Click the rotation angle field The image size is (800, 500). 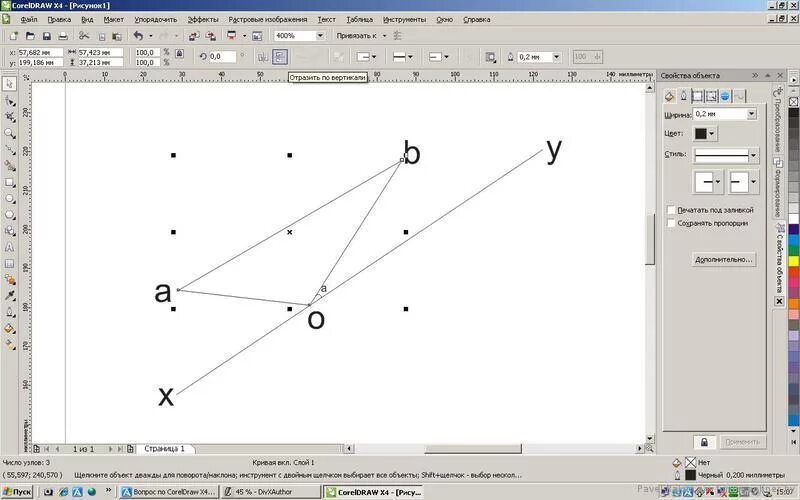pyautogui.click(x=222, y=57)
